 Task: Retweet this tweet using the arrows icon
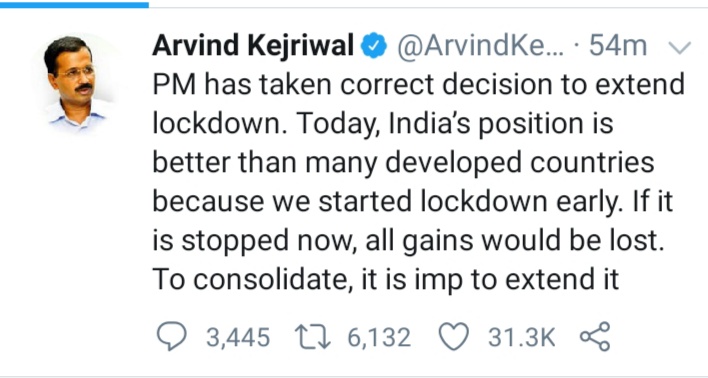pyautogui.click(x=312, y=337)
